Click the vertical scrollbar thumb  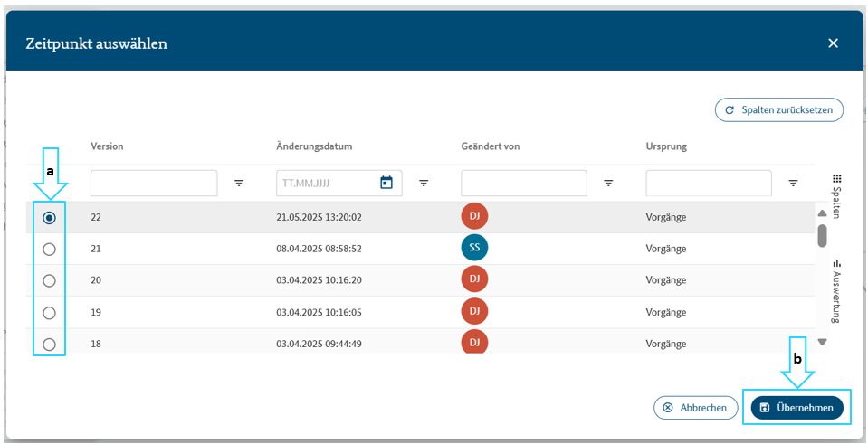coord(822,235)
